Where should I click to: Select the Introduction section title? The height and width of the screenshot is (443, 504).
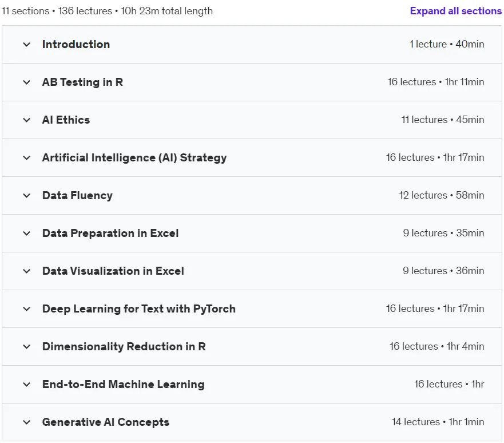point(76,45)
